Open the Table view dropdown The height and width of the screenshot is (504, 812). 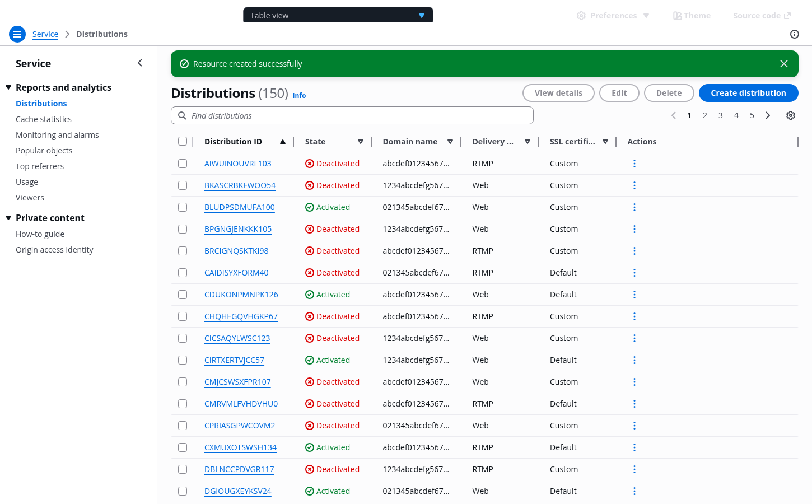338,15
